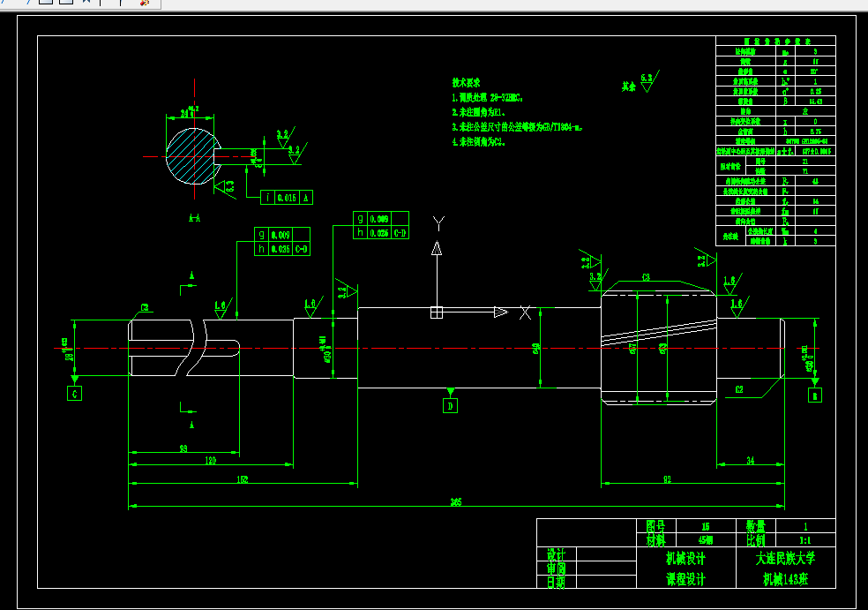The width and height of the screenshot is (868, 610).
Task: Click the C3 chamfer label on gear
Action: coord(646,277)
